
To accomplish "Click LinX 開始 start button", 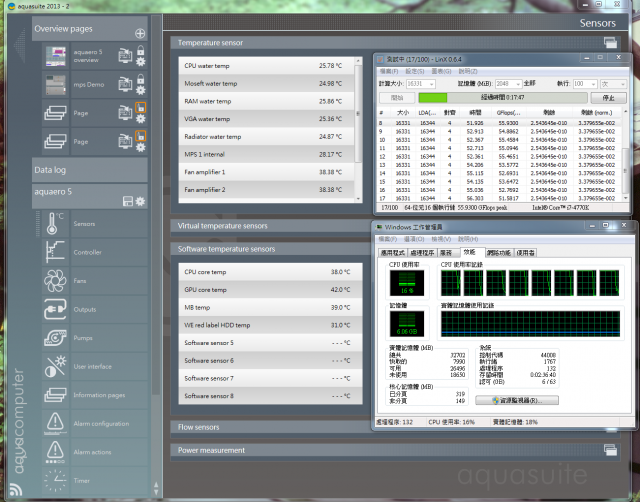I will (397, 98).
